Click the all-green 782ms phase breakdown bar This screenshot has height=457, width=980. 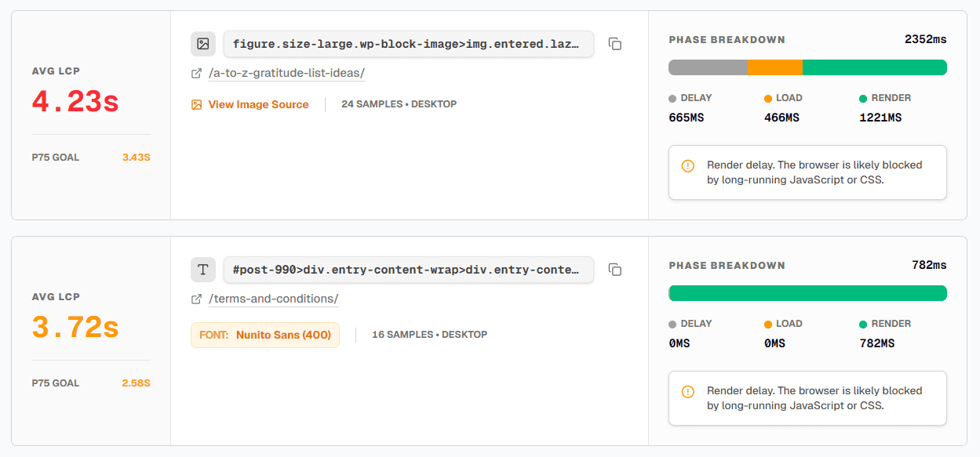point(807,293)
